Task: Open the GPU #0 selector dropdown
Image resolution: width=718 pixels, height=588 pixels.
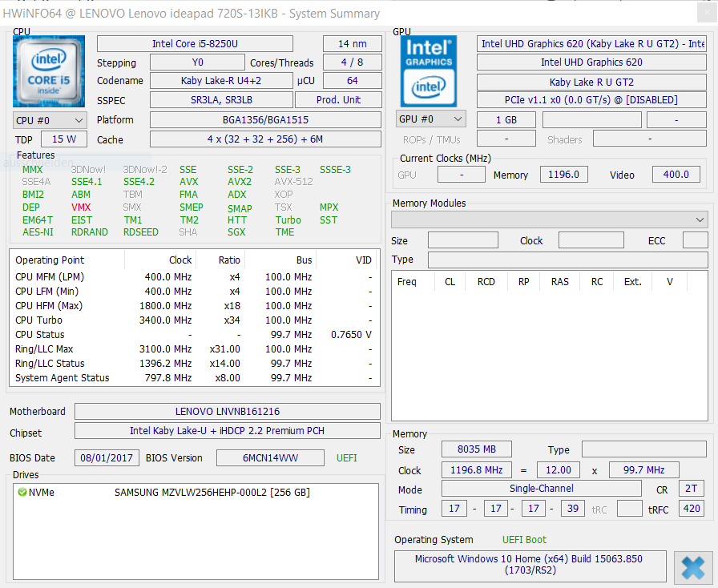Action: pos(431,119)
